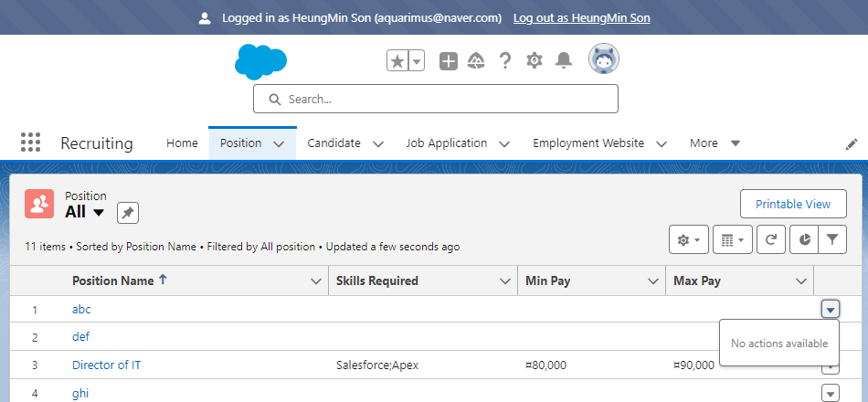The width and height of the screenshot is (868, 402).
Task: Show the filters panel funnel icon
Action: [x=832, y=239]
